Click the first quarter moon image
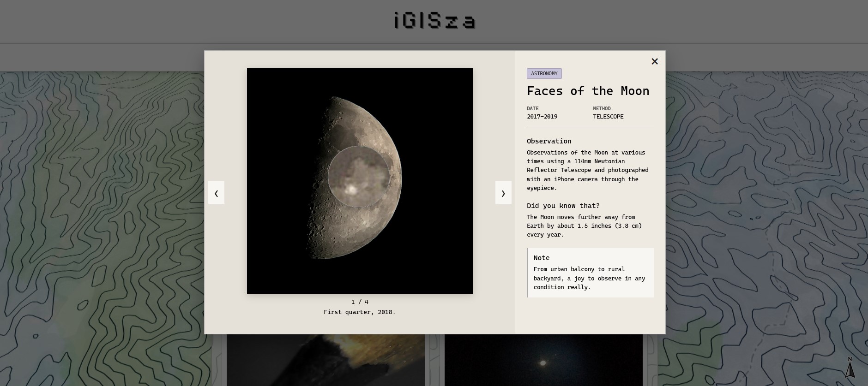This screenshot has width=868, height=386. click(x=360, y=181)
